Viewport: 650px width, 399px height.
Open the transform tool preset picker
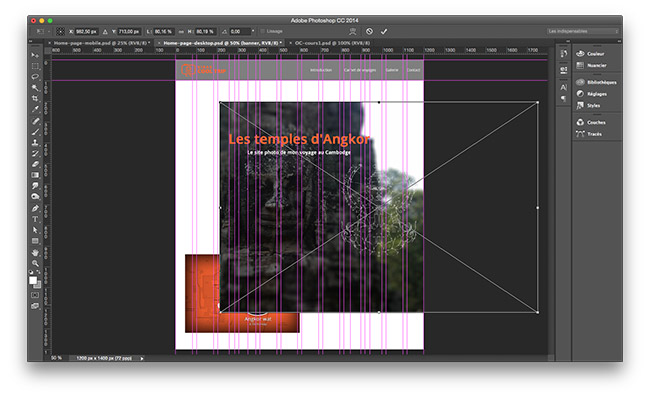point(42,31)
